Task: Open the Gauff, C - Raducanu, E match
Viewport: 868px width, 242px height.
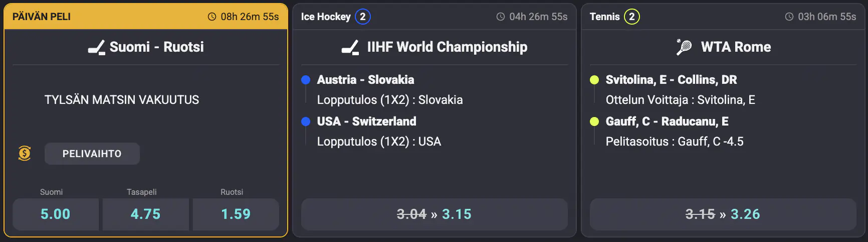Action: [x=667, y=122]
